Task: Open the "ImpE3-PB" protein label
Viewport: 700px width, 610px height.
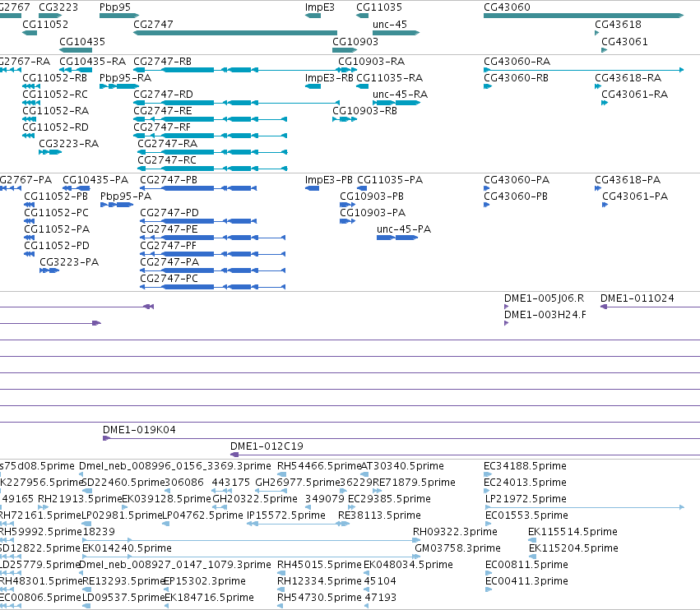Action: point(328,180)
